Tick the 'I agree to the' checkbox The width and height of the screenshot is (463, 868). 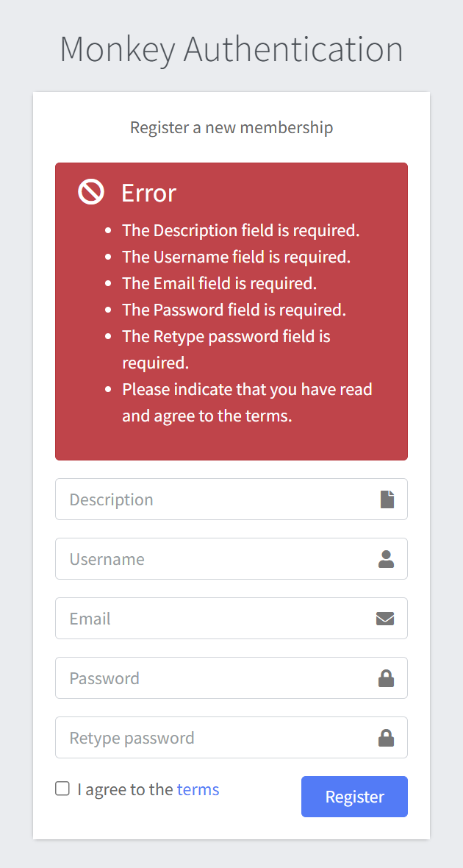tap(62, 789)
